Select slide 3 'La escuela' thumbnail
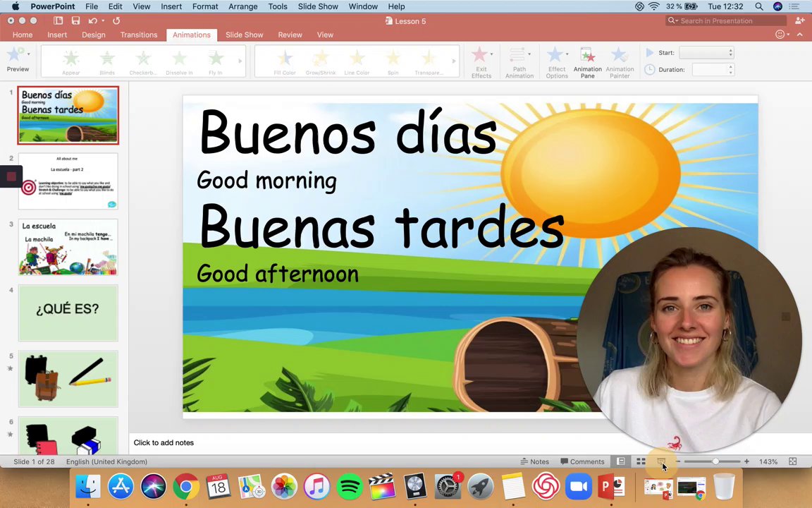 pyautogui.click(x=68, y=247)
